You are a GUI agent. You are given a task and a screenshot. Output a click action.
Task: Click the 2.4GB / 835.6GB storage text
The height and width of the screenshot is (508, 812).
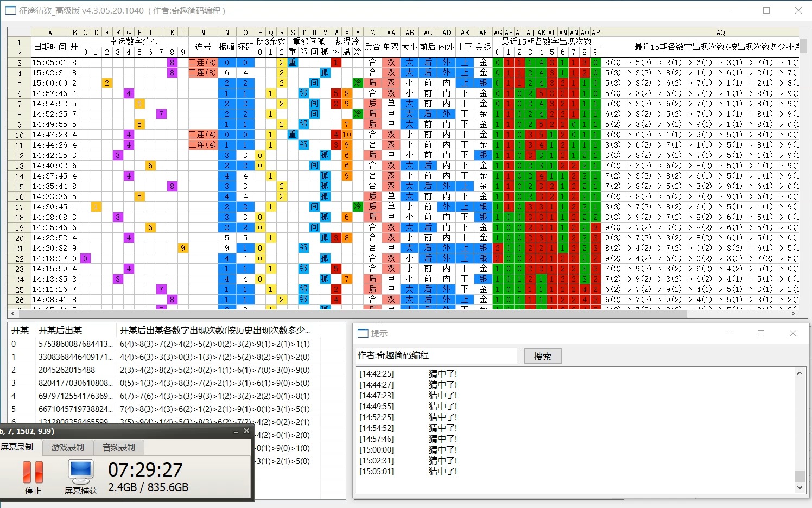coord(148,487)
